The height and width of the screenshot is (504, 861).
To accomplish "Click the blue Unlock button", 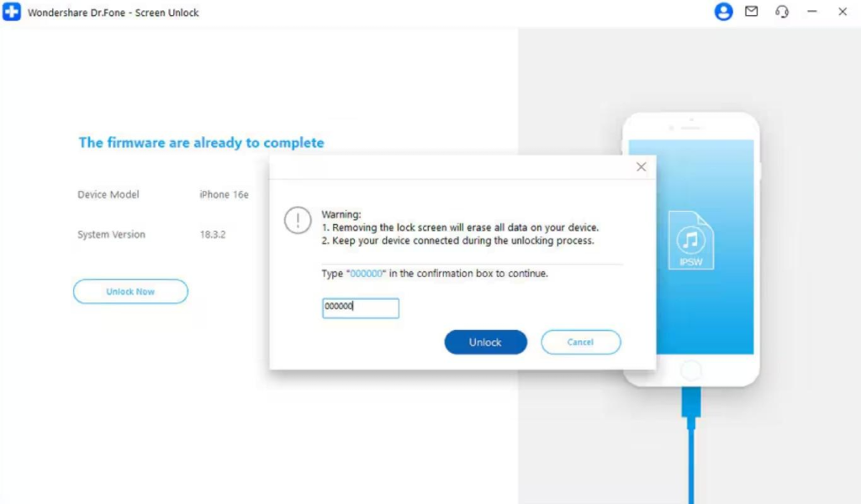I will [485, 342].
